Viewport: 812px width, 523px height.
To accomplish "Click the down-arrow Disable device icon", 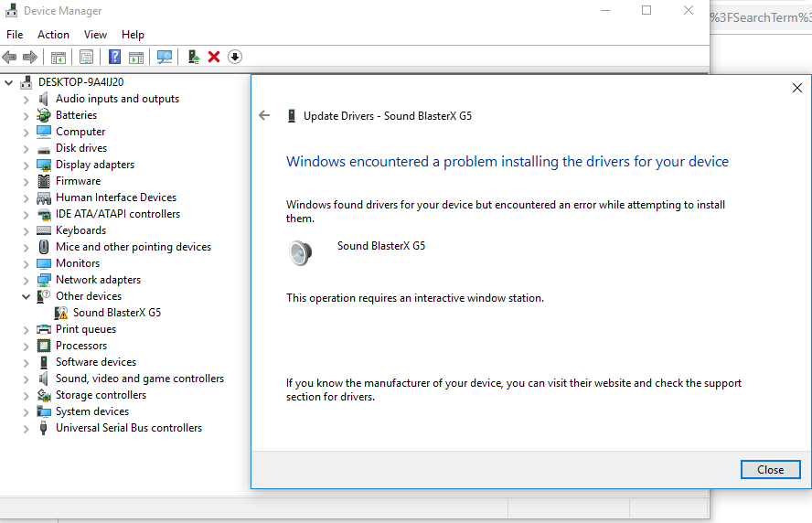I will click(x=235, y=57).
